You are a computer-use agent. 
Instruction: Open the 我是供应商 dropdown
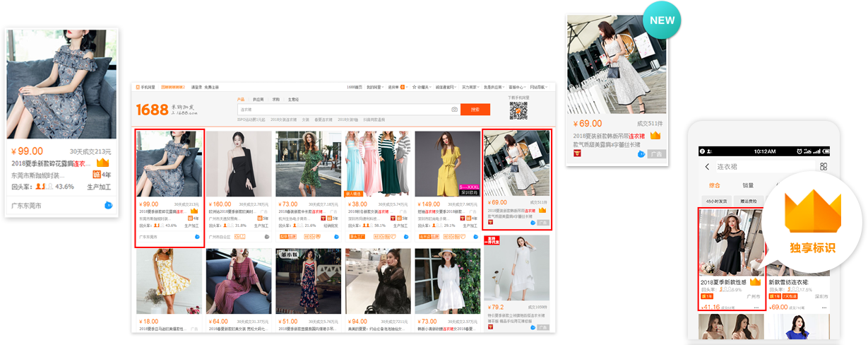point(494,87)
